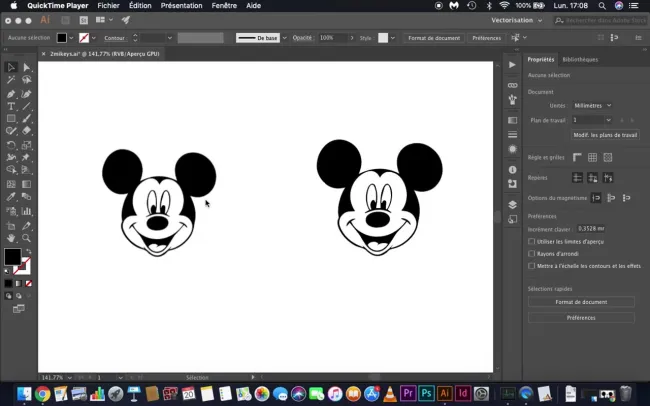
Task: Select the Direct Selection tool
Action: pos(27,67)
